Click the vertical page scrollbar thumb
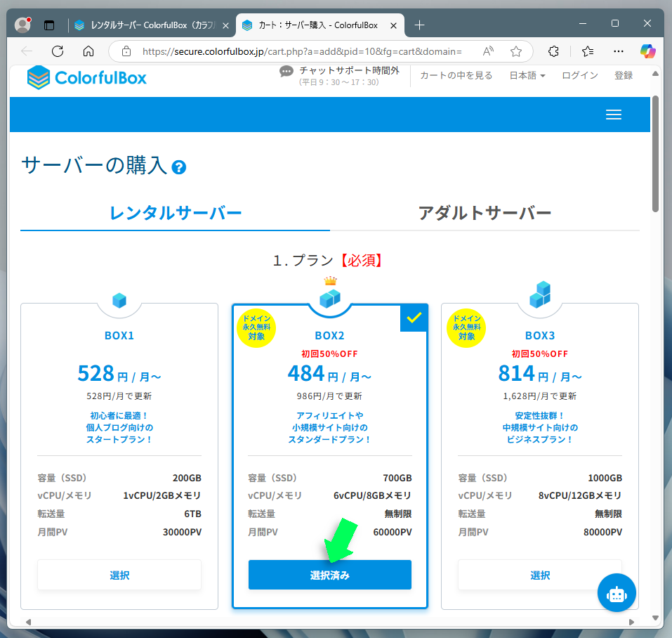The height and width of the screenshot is (638, 672). (655, 153)
